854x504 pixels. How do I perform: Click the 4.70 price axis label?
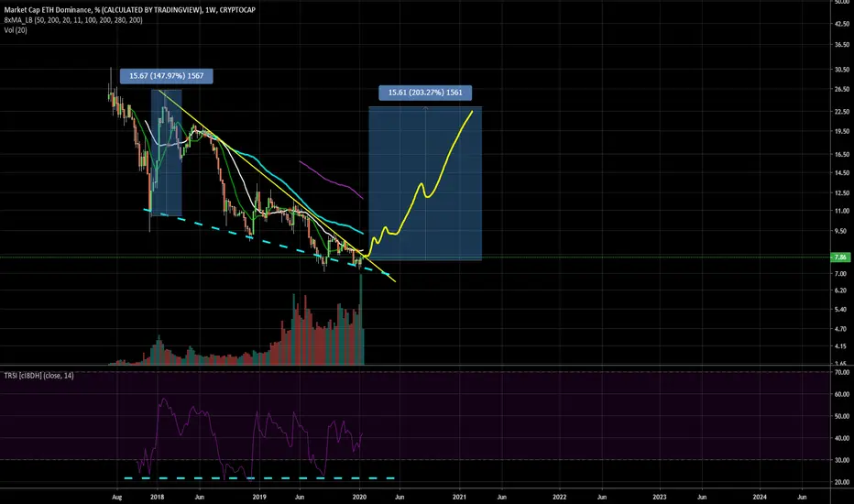click(842, 329)
